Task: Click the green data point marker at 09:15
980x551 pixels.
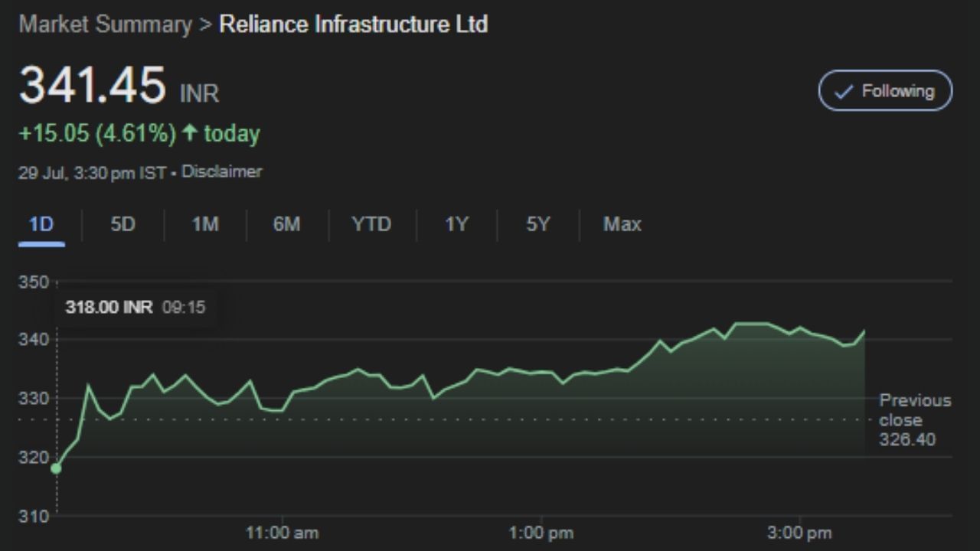Action: (56, 468)
